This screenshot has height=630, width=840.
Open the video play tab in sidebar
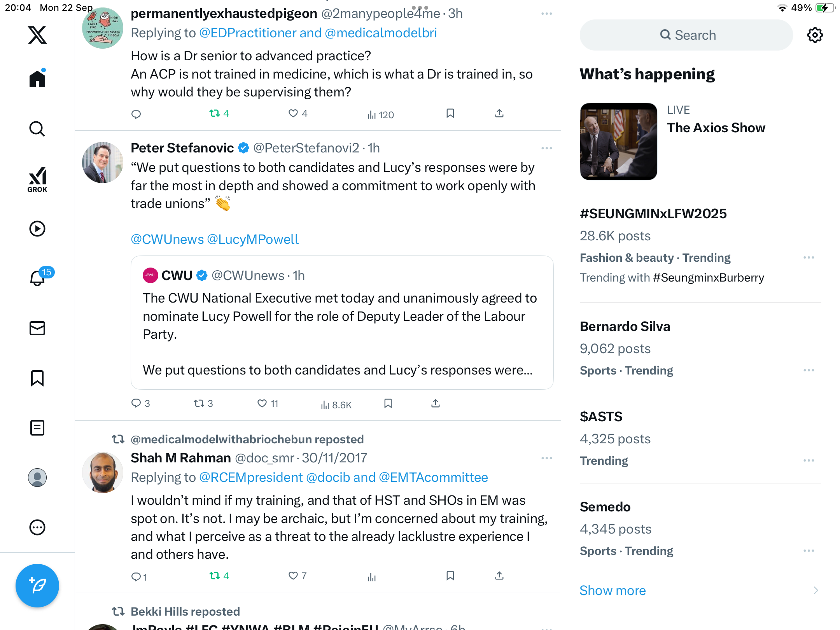tap(37, 229)
